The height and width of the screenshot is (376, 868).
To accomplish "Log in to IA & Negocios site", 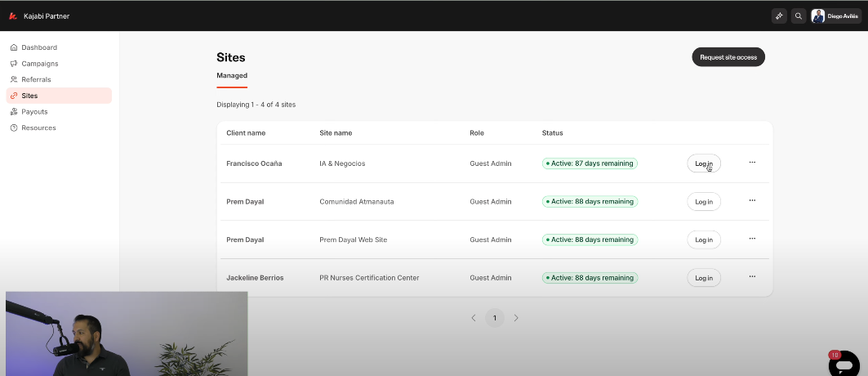I will (703, 163).
